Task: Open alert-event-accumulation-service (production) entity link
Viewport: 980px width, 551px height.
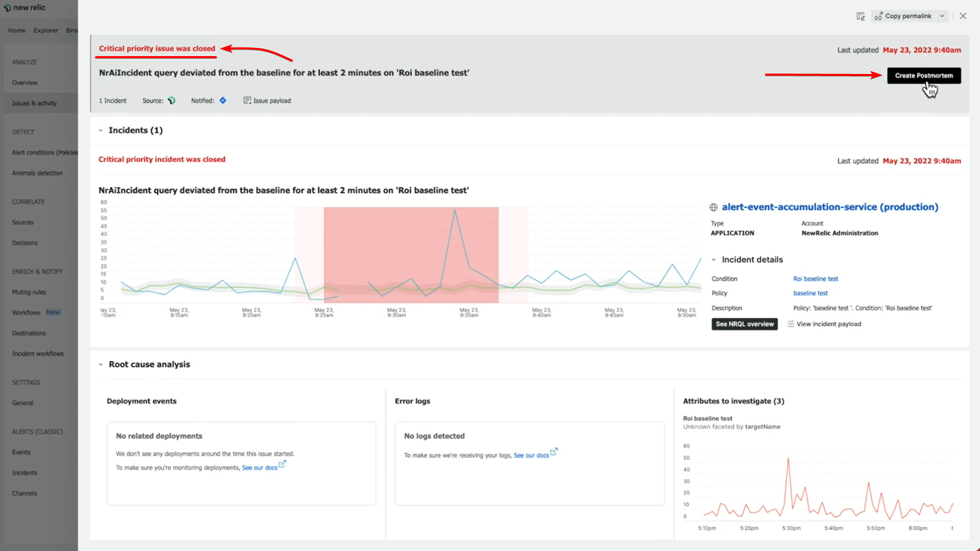Action: click(x=830, y=207)
